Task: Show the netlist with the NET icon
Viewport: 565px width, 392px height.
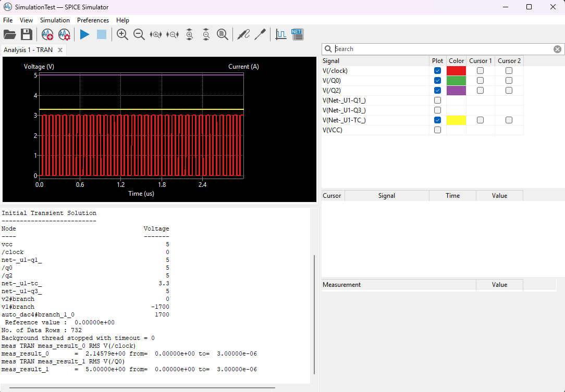Action: pos(297,34)
